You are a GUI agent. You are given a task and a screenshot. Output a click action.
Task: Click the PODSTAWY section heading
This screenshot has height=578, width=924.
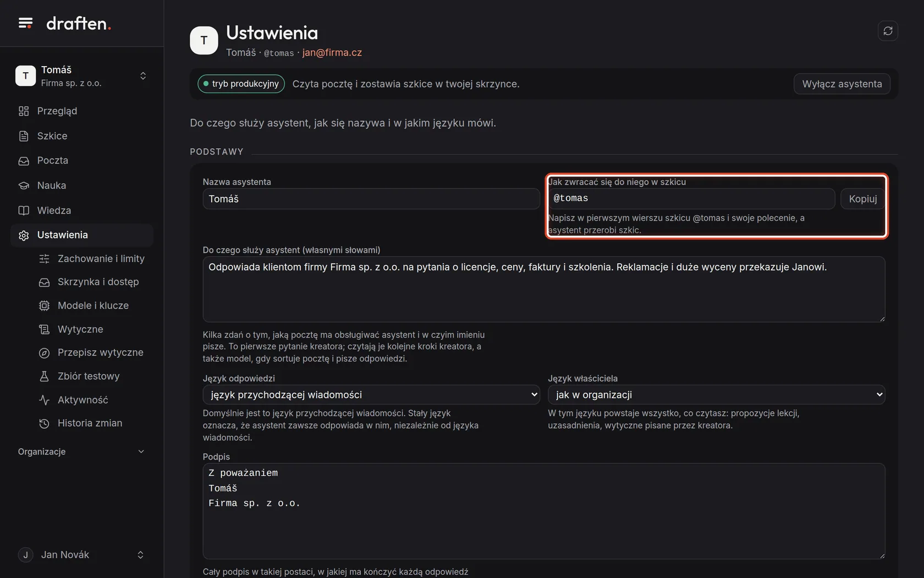(217, 152)
